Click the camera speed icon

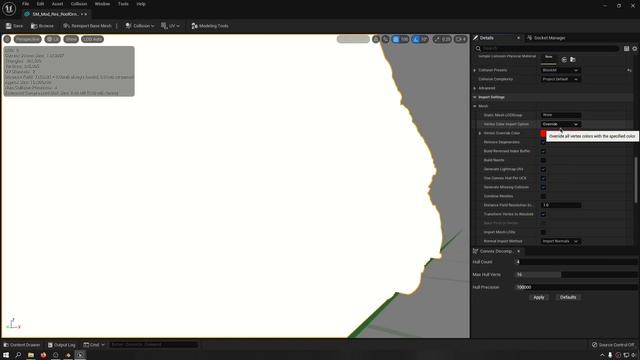click(x=460, y=39)
